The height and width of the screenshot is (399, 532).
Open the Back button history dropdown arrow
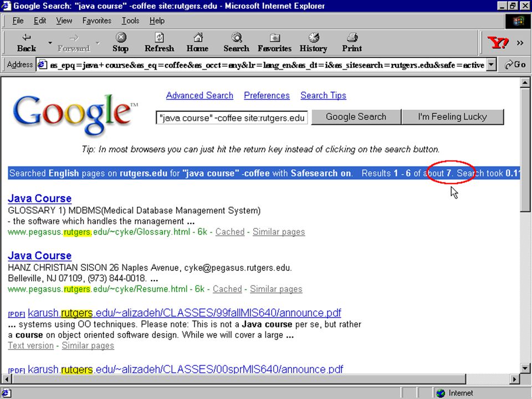pos(50,43)
